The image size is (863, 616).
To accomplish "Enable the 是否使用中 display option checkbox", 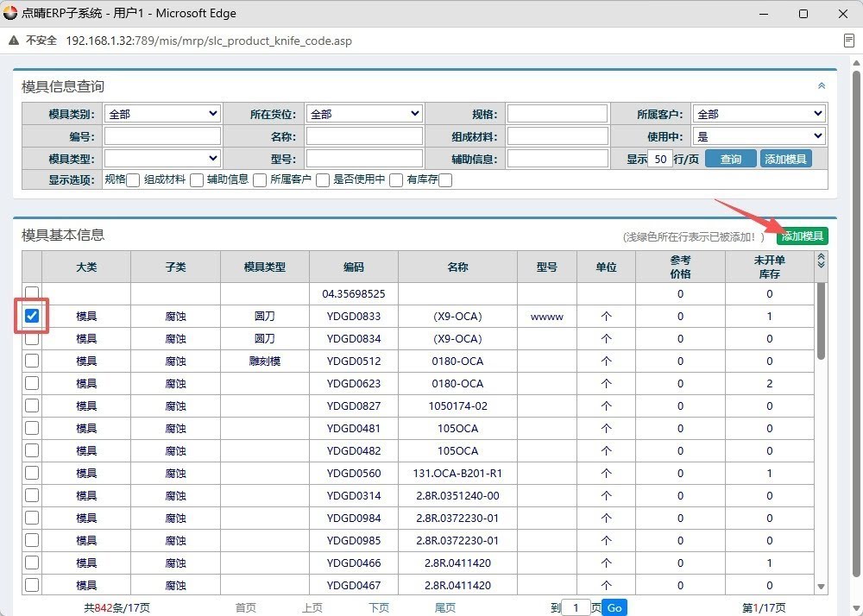I will tap(396, 180).
